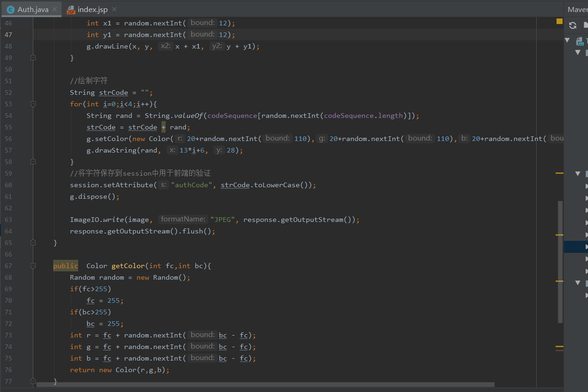588x392 pixels.
Task: Click the "JPEG" string literal
Action: point(223,220)
